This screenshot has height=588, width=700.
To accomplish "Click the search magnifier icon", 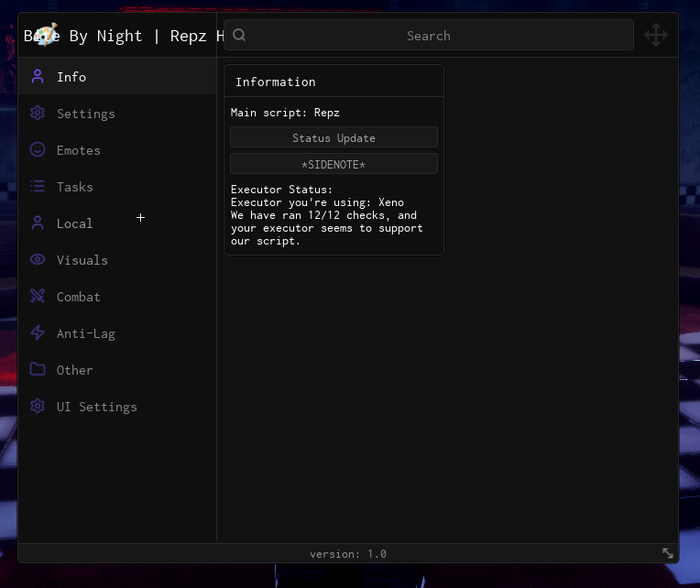I will [x=239, y=35].
